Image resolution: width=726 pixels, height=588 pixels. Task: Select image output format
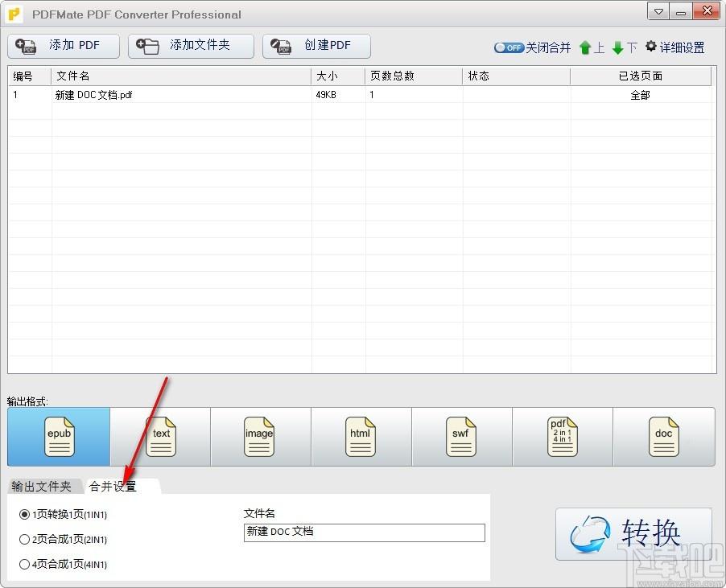pos(261,437)
